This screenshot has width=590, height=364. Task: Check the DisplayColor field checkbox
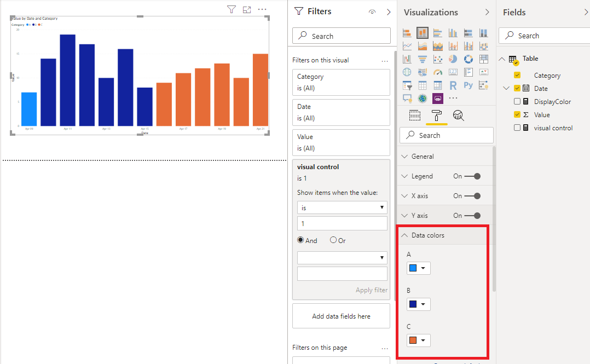pyautogui.click(x=517, y=102)
